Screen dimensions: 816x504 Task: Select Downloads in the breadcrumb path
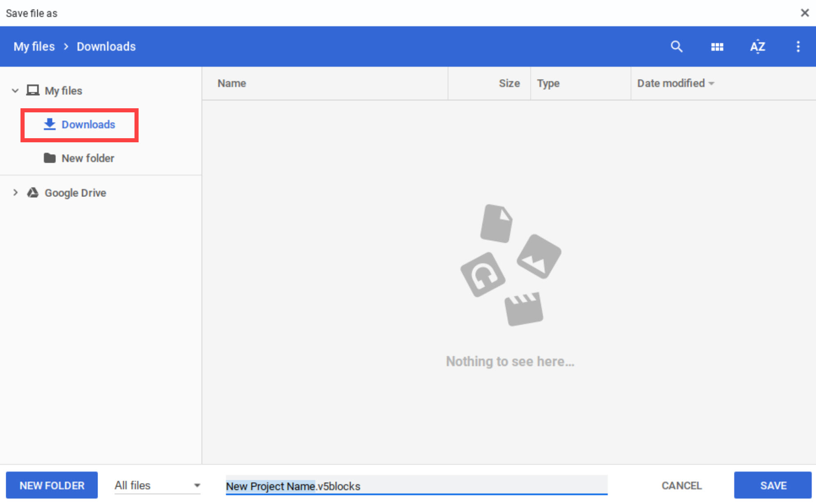pyautogui.click(x=105, y=46)
